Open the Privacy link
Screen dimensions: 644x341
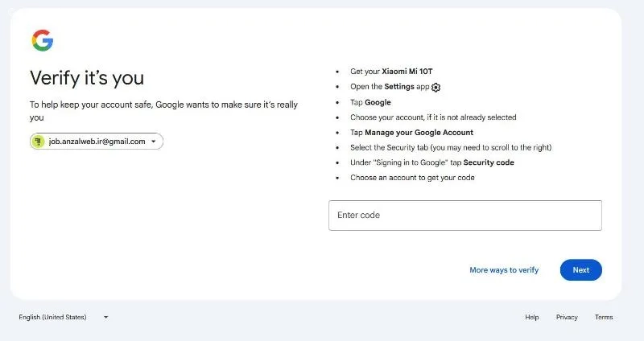pos(567,317)
